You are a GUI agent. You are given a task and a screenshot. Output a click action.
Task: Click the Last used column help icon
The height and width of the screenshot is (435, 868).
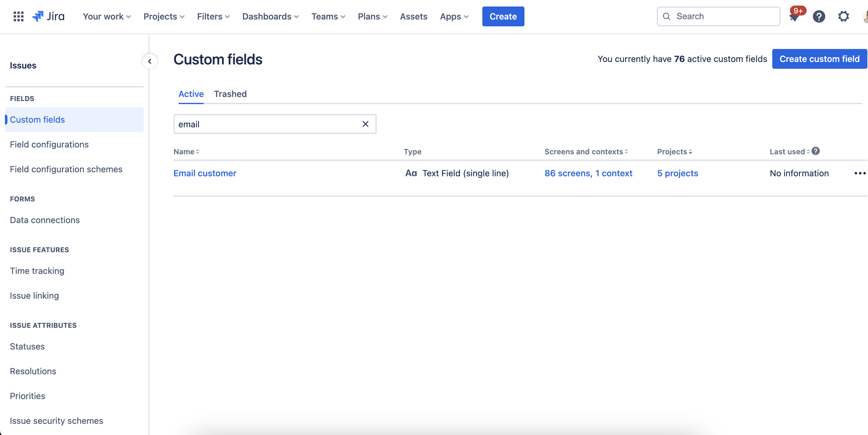click(x=816, y=151)
